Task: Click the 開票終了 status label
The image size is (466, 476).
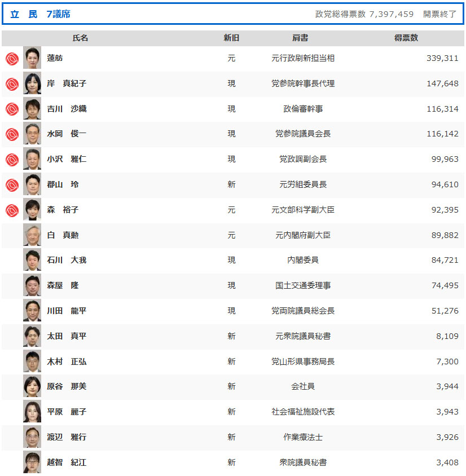Action: pos(439,14)
